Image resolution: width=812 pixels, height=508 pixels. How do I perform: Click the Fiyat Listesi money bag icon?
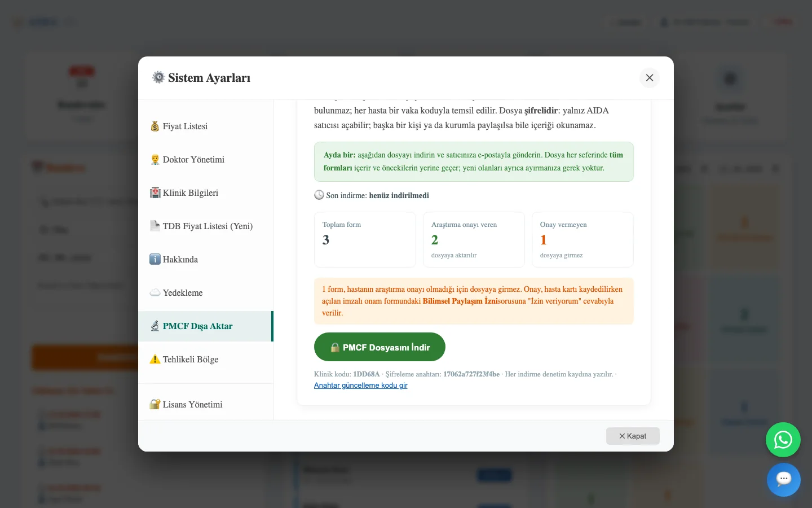[x=155, y=126]
